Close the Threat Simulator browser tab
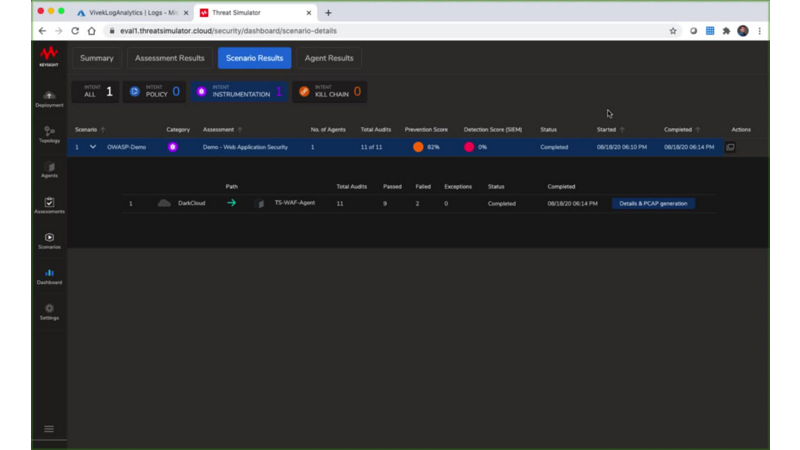 (309, 13)
